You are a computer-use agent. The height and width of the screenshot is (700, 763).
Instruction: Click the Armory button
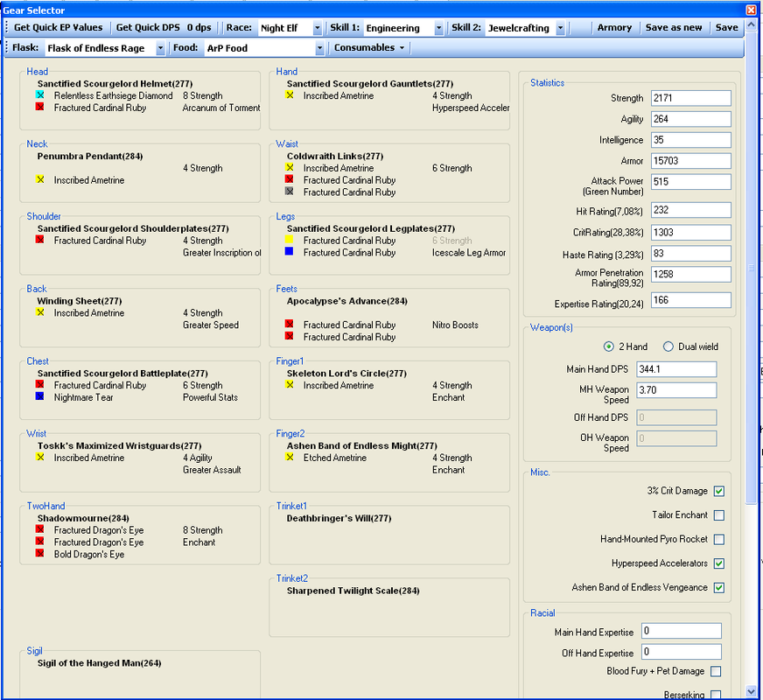click(614, 28)
